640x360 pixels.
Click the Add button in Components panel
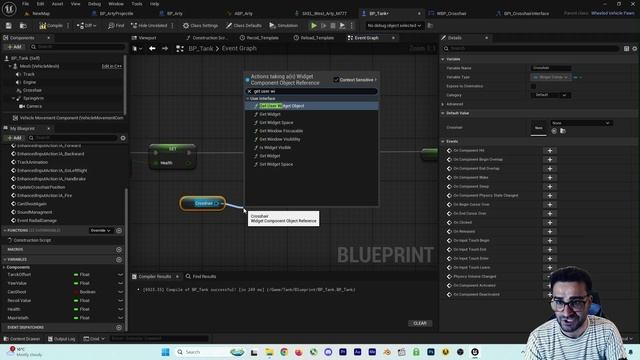(15, 47)
